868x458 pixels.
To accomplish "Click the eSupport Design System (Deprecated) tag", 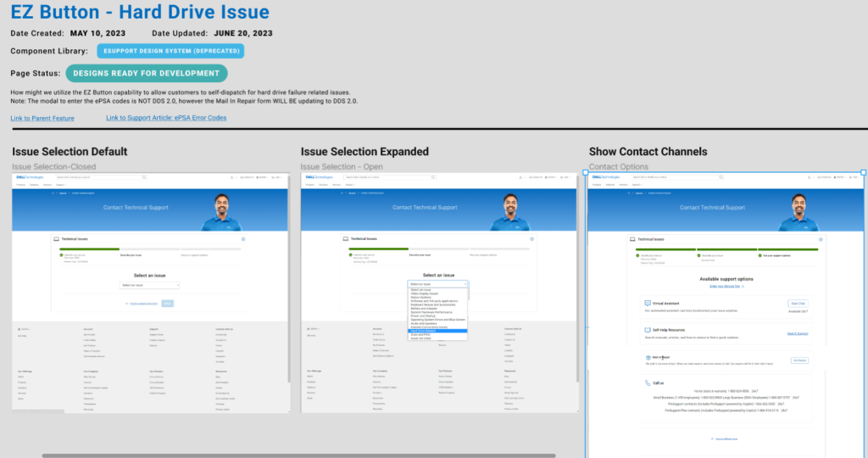I will [x=170, y=51].
